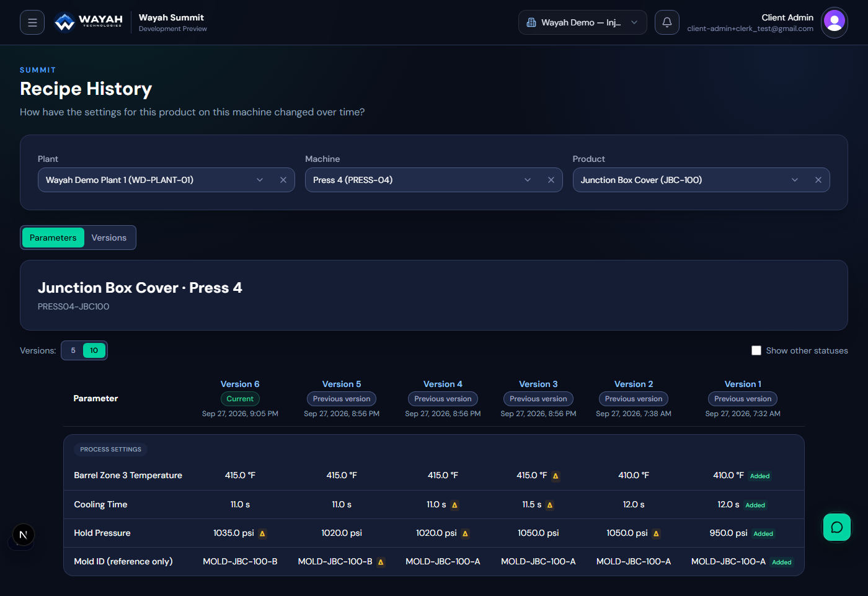Image resolution: width=868 pixels, height=596 pixels.
Task: Toggle Show other statuses checkbox
Action: tap(756, 350)
